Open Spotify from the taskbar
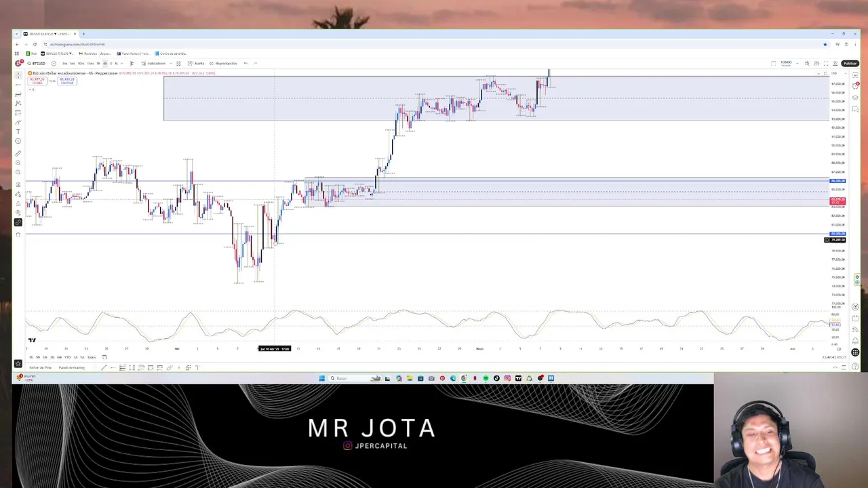Screen dimensions: 868x488 pyautogui.click(x=486, y=378)
